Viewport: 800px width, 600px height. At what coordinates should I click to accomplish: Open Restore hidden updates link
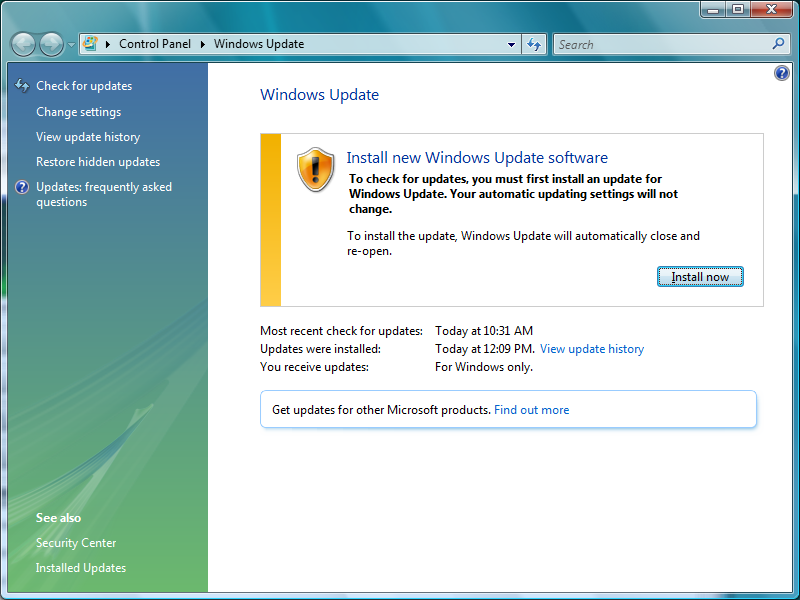coord(98,162)
